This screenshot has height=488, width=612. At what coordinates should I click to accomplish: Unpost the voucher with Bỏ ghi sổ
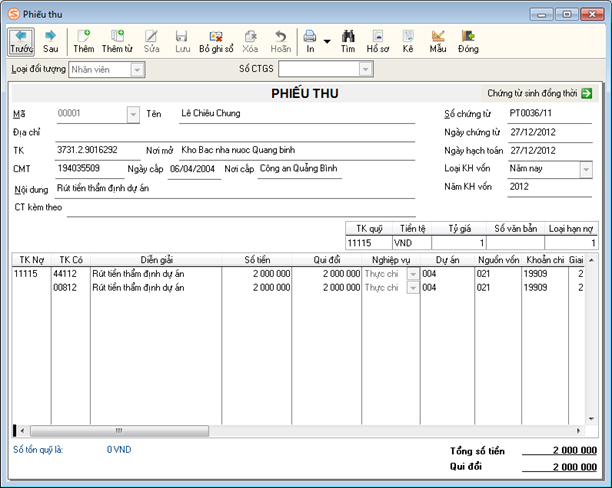coord(216,41)
